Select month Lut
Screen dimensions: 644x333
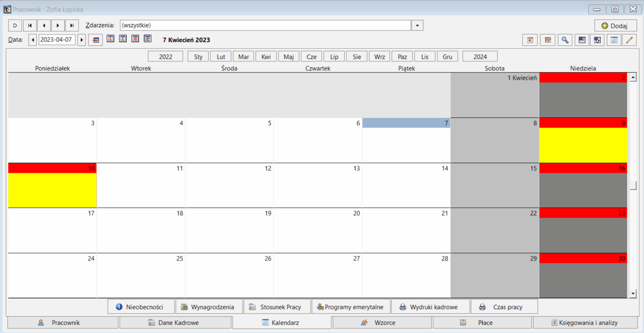tap(221, 57)
